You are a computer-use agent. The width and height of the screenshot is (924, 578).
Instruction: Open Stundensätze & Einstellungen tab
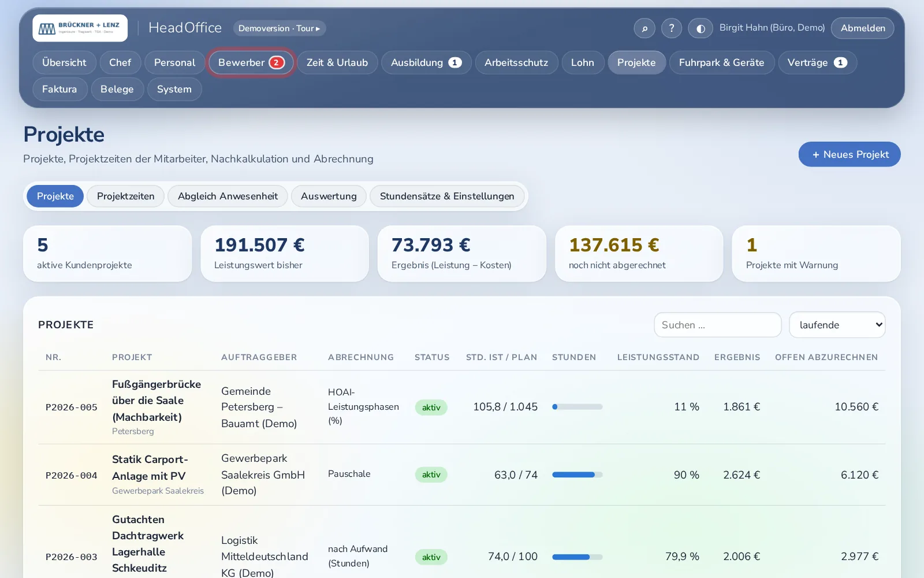(x=447, y=196)
